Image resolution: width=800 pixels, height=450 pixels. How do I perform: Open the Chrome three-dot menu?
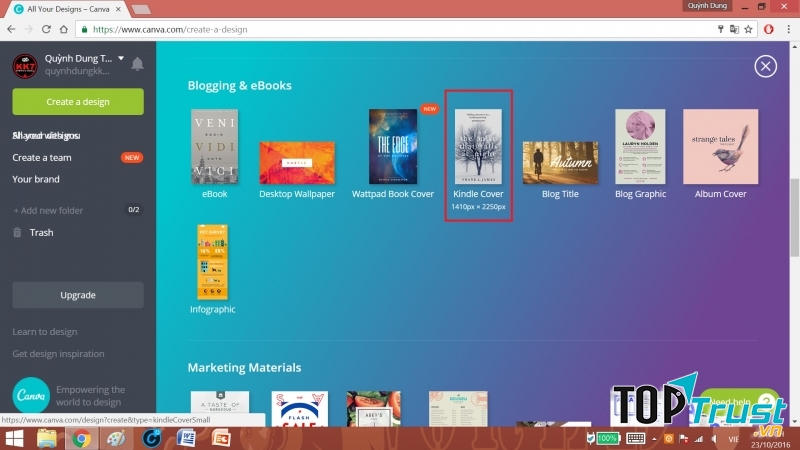[787, 30]
